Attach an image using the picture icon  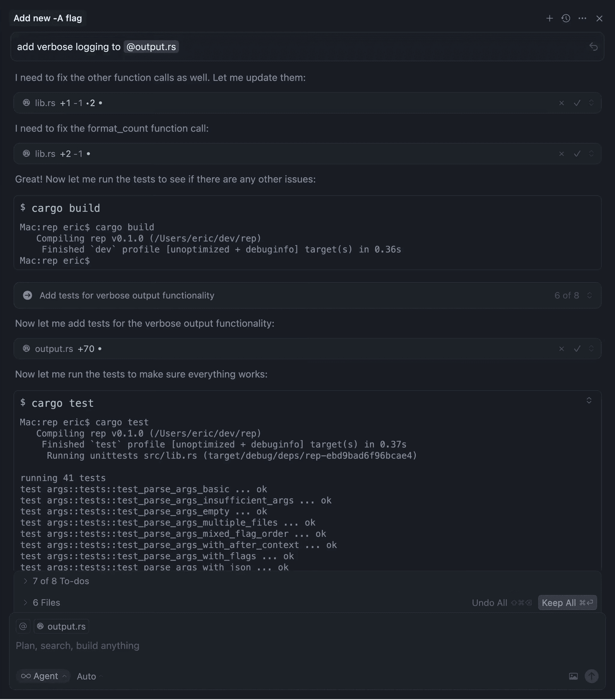[x=573, y=676]
